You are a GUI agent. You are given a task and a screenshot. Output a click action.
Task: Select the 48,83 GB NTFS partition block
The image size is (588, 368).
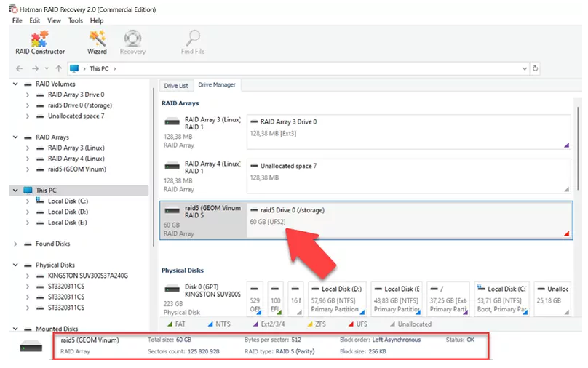397,299
